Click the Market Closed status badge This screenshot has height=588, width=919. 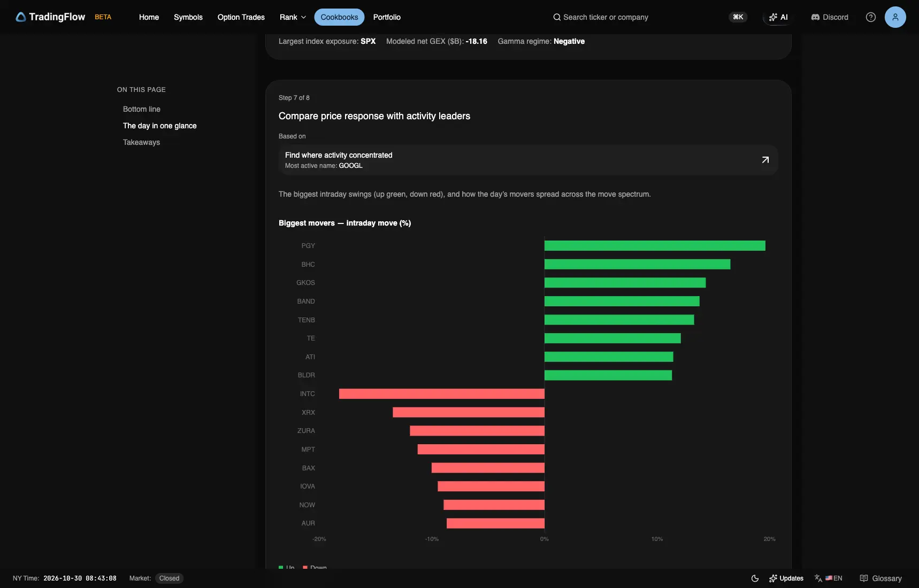click(169, 578)
